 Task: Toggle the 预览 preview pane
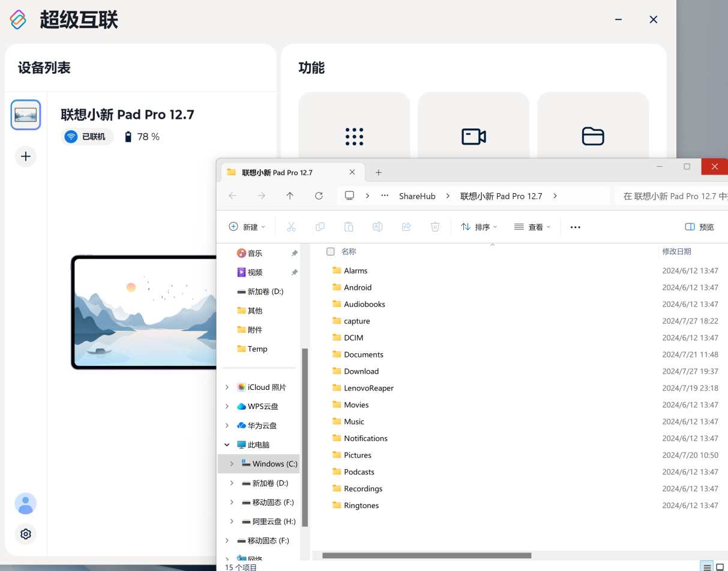click(700, 227)
